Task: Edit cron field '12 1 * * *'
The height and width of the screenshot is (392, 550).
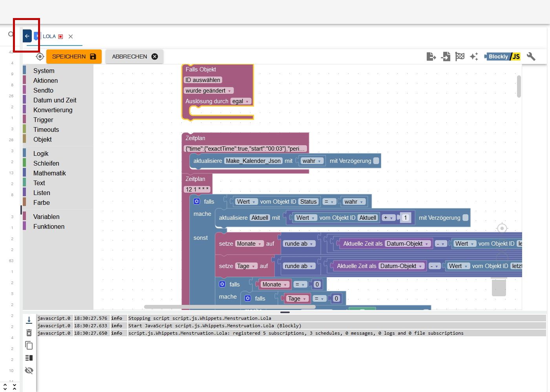Action: (x=197, y=190)
